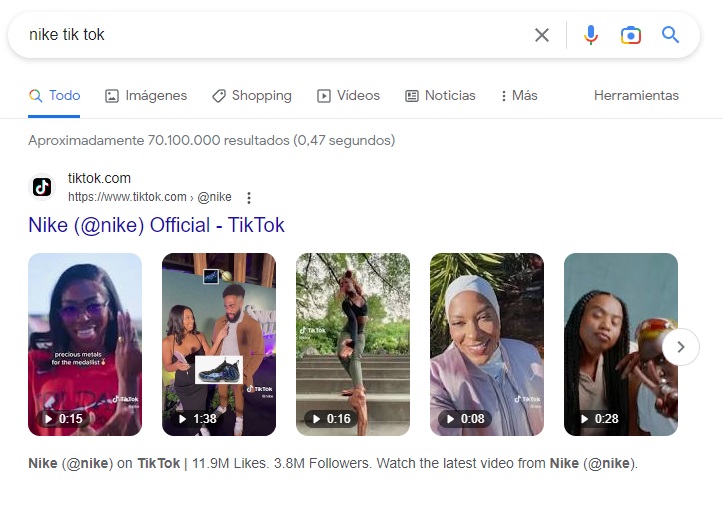Submit search with magnifying glass icon
The image size is (723, 506).
coord(670,35)
